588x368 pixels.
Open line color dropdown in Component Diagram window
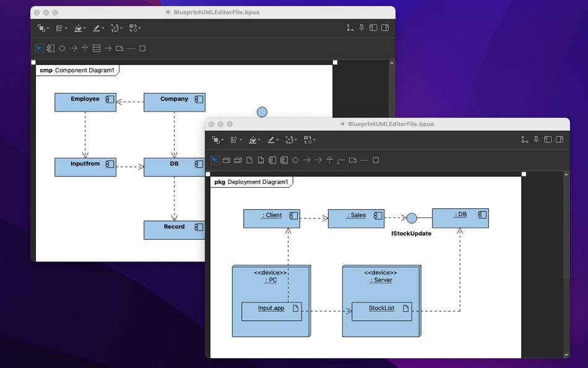(98, 28)
